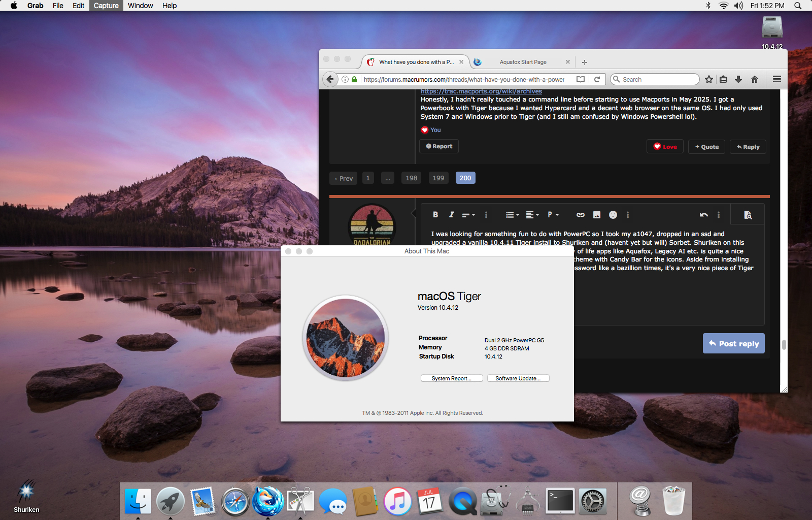The image size is (812, 520).
Task: Open the smiley emoji picker
Action: coord(613,215)
